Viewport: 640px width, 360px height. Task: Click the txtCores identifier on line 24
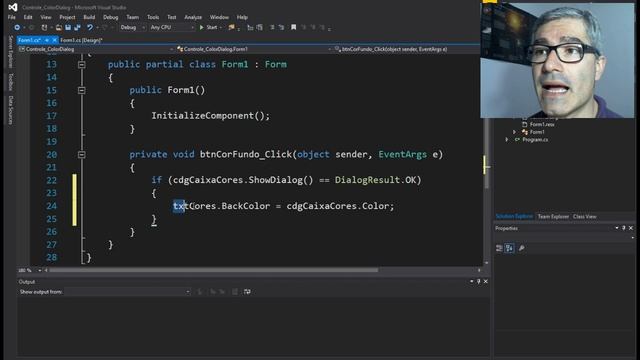pyautogui.click(x=194, y=206)
